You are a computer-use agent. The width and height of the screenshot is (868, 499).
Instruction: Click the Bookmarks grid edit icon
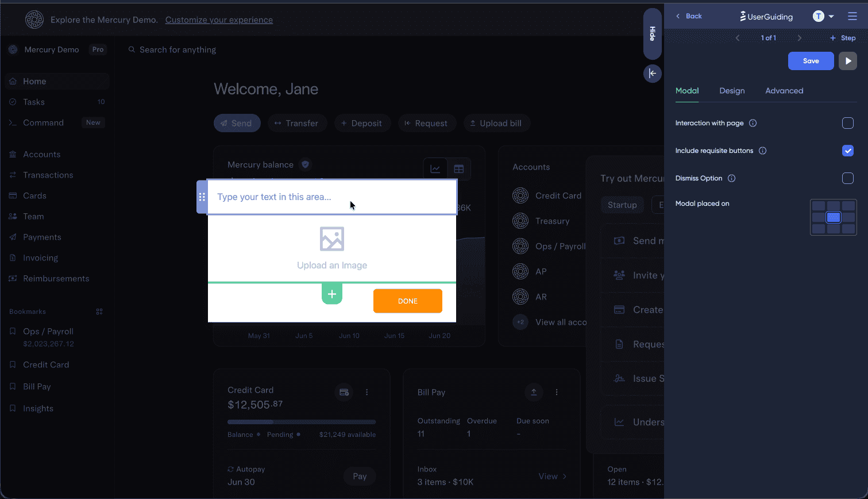pos(99,312)
